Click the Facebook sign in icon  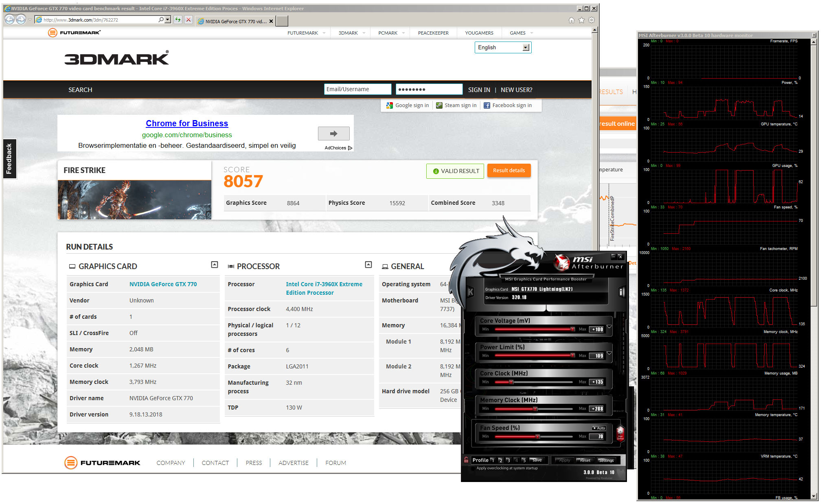click(x=487, y=105)
